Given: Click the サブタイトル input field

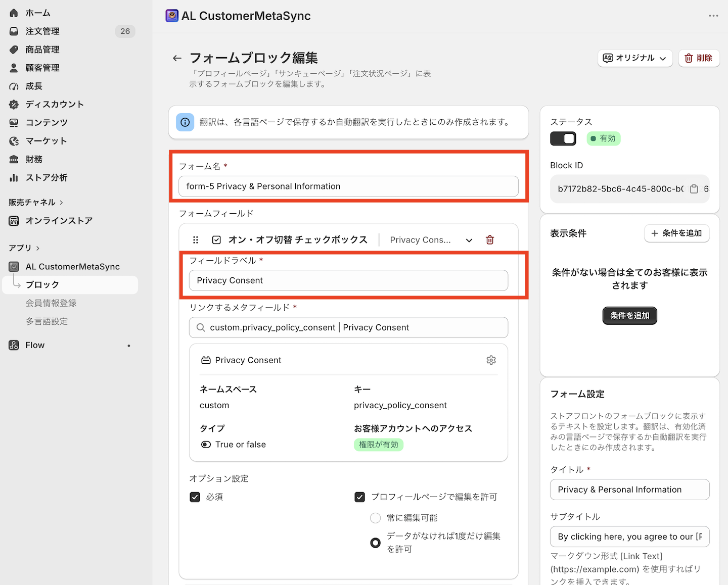Looking at the screenshot, I should (629, 537).
